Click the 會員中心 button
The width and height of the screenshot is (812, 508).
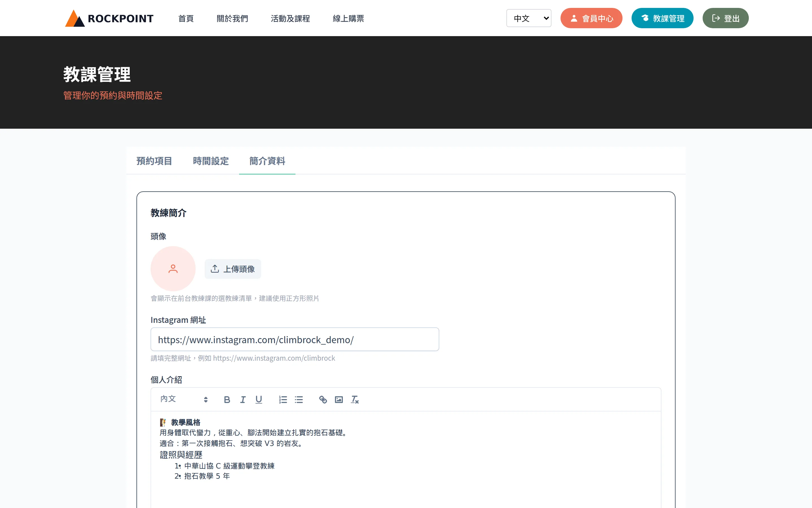pos(591,18)
